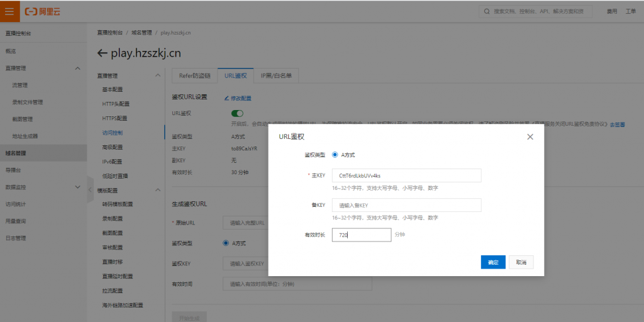The height and width of the screenshot is (322, 644).
Task: Select the URL鉴权 tab
Action: point(236,75)
